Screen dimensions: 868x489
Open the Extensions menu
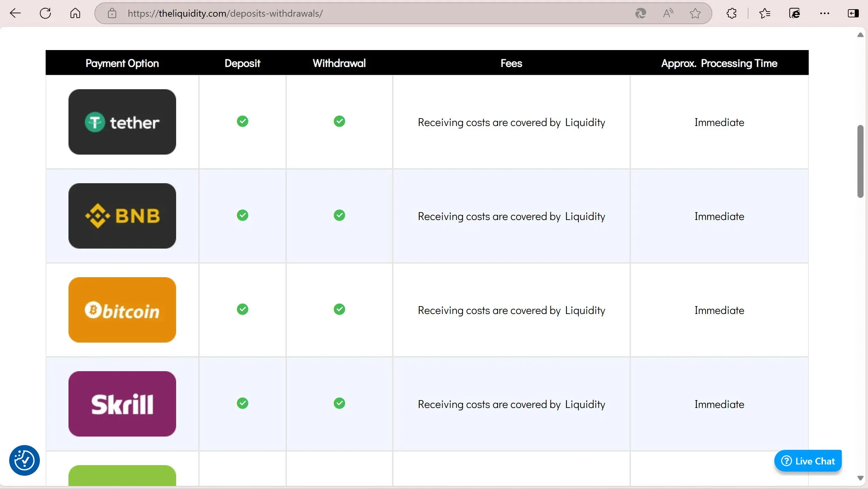tap(731, 13)
